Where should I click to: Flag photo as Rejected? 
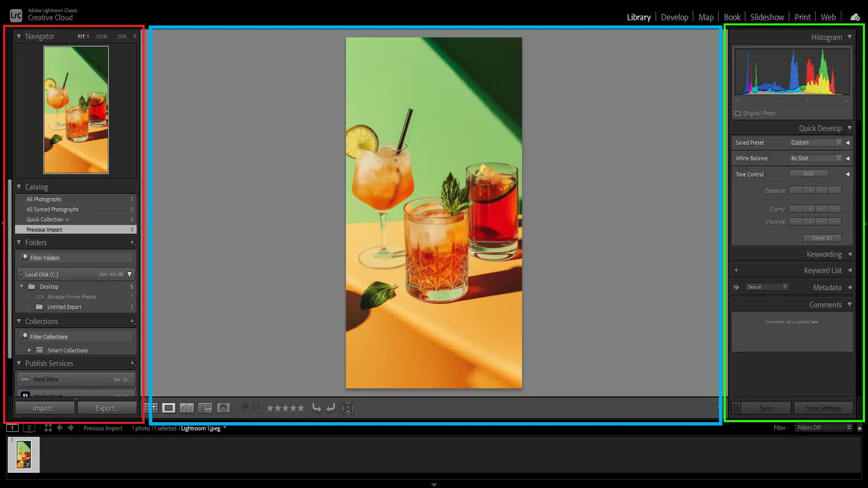[256, 408]
